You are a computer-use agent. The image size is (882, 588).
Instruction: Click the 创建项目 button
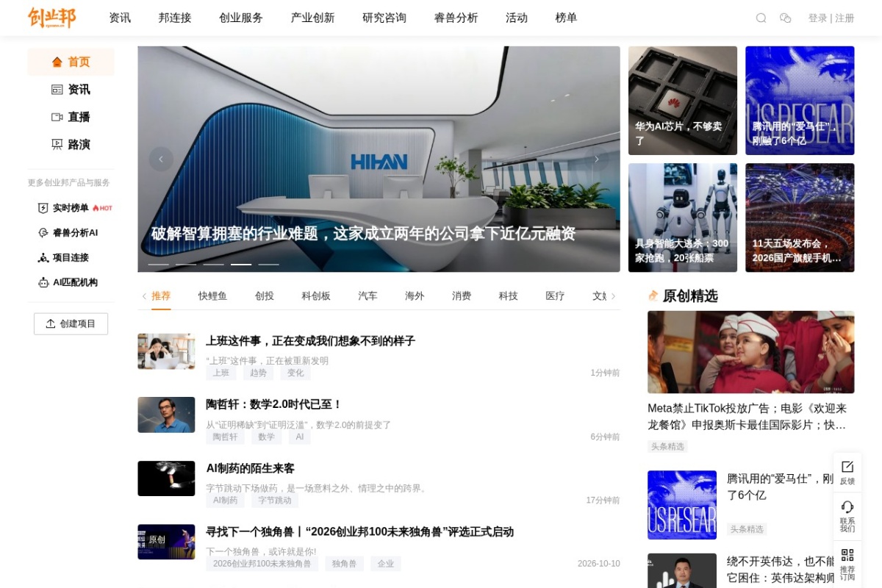pyautogui.click(x=71, y=323)
